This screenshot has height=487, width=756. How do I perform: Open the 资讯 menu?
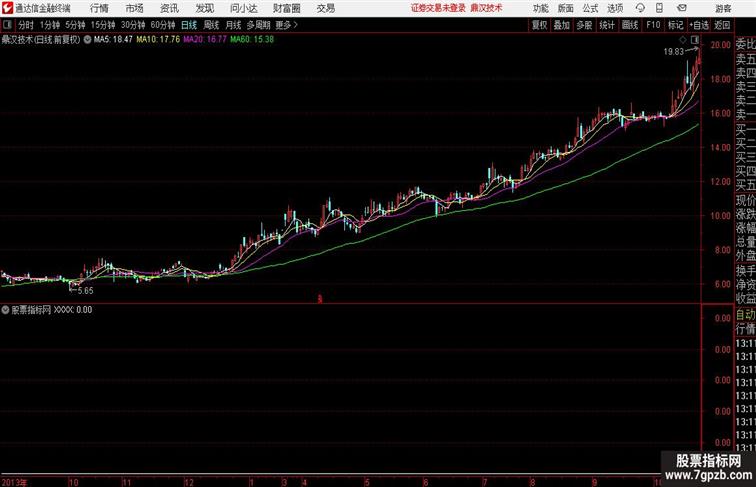click(x=169, y=8)
